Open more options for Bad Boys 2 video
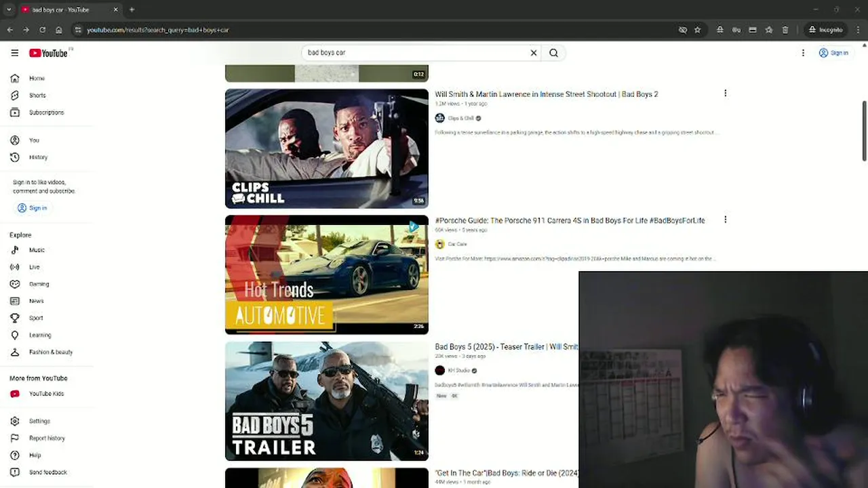 pyautogui.click(x=725, y=94)
